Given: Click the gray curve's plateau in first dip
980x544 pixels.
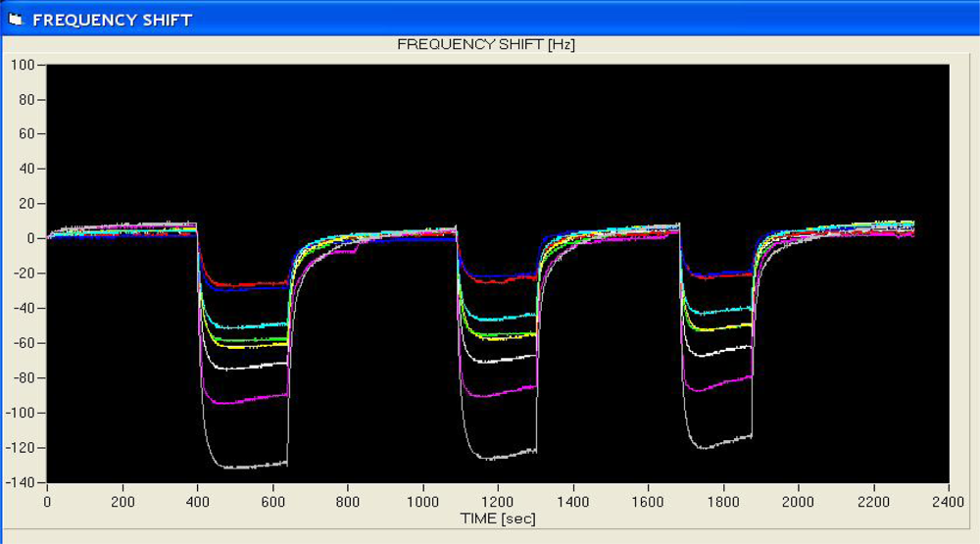Looking at the screenshot, I should (x=245, y=466).
